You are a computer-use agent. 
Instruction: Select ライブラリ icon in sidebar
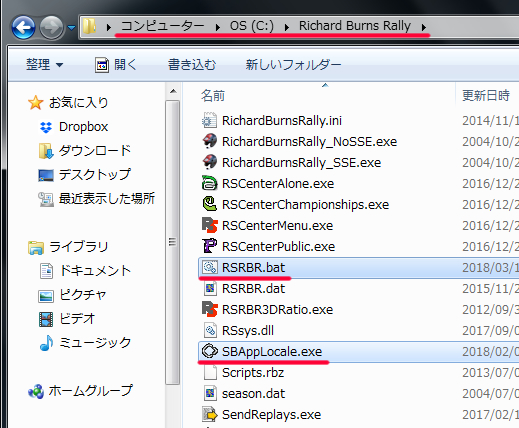(x=36, y=248)
